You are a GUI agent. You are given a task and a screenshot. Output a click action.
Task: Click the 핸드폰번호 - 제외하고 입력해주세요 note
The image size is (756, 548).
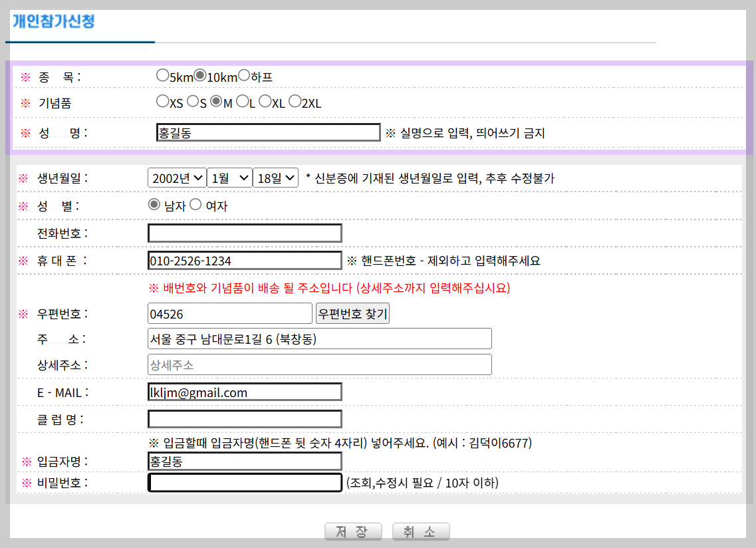point(443,261)
